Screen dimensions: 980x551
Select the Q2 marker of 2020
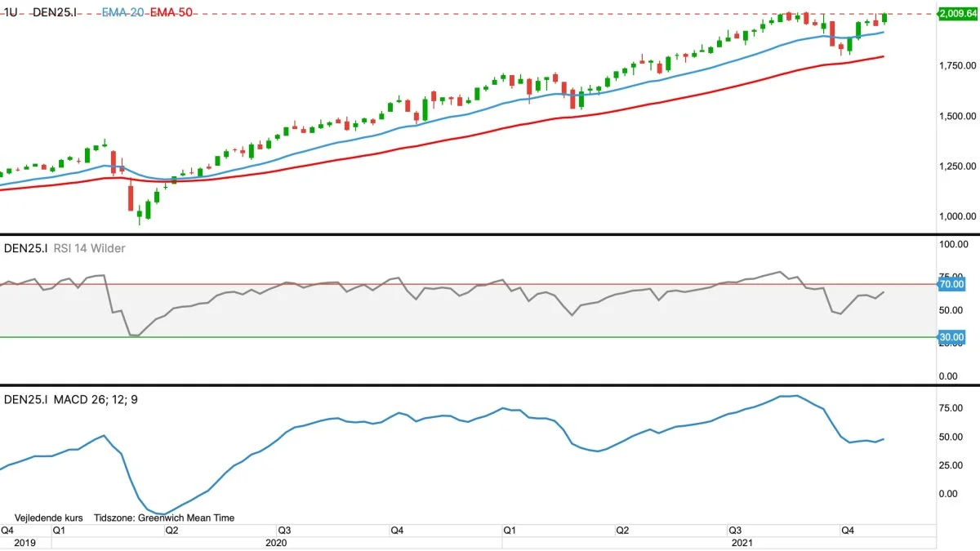point(172,531)
